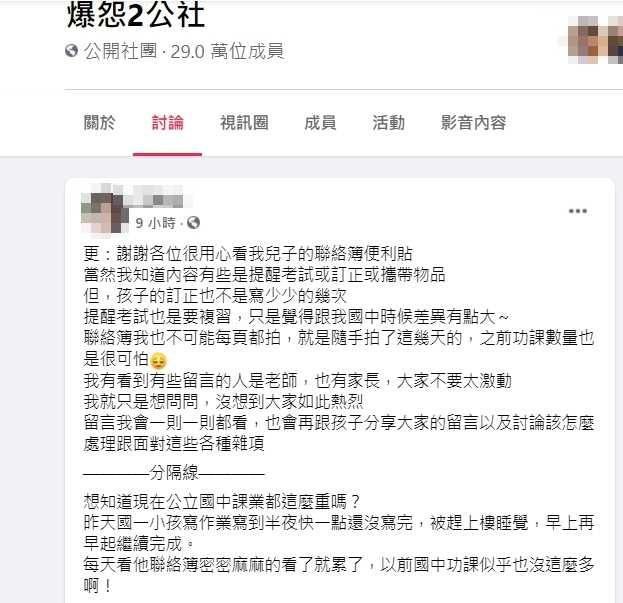Viewport: 623px width, 603px height.
Task: Click the globe privacy icon next to 9 小時
Action: click(193, 223)
